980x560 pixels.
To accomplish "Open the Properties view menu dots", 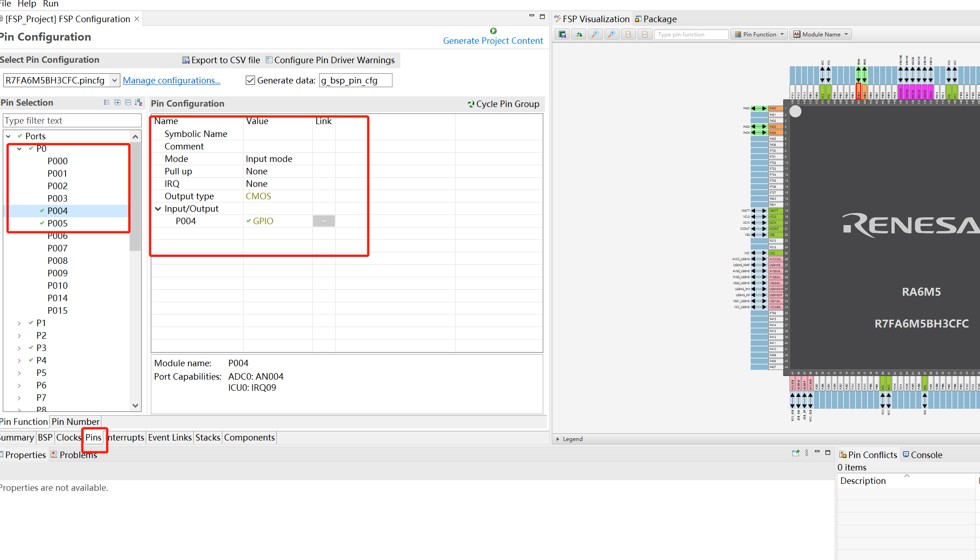I will tap(807, 453).
